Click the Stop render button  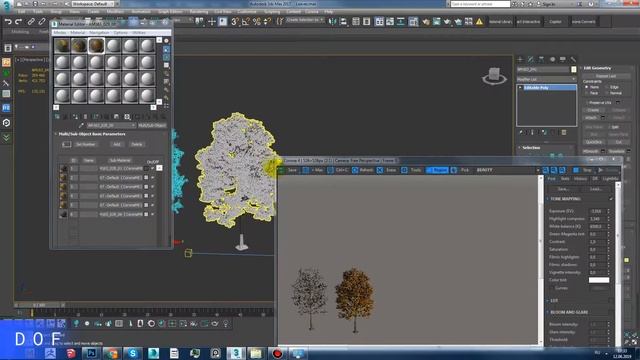point(582,170)
